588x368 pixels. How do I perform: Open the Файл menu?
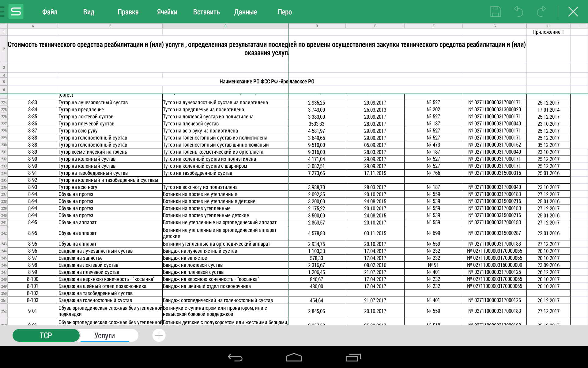(50, 12)
